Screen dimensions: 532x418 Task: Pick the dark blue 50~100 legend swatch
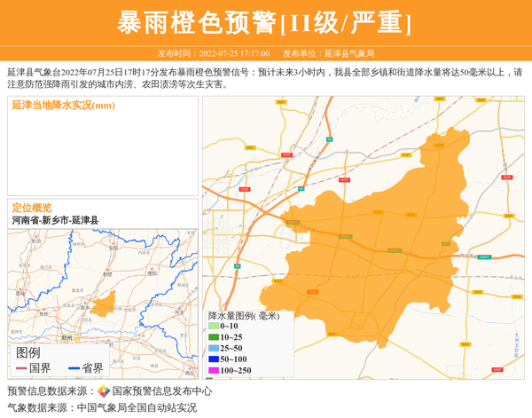[x=213, y=359]
